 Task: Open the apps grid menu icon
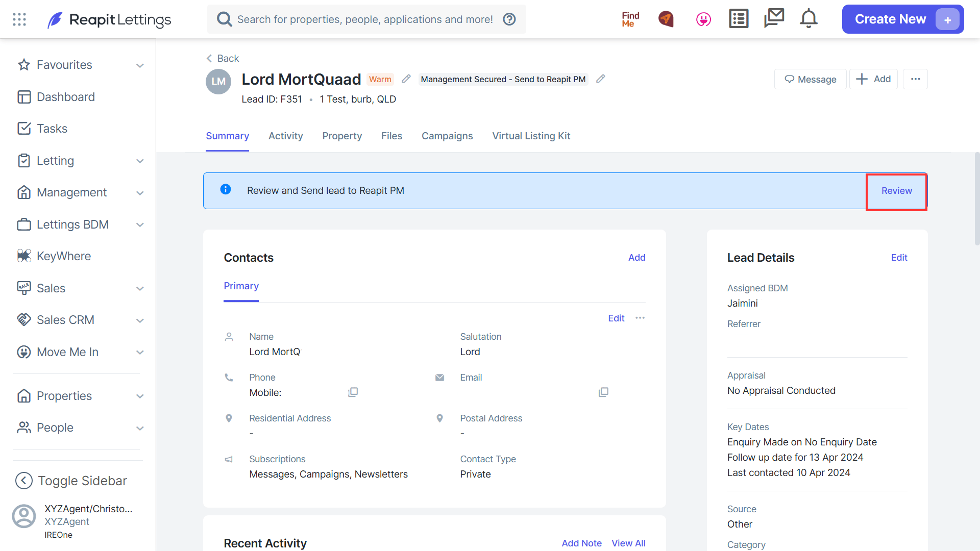[19, 19]
